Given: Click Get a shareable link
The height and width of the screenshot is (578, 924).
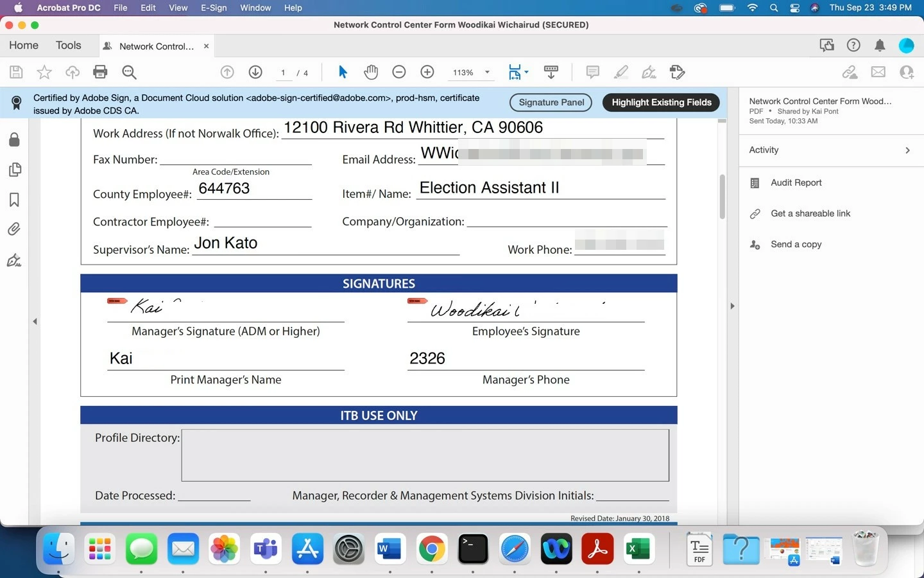Looking at the screenshot, I should click(x=810, y=213).
